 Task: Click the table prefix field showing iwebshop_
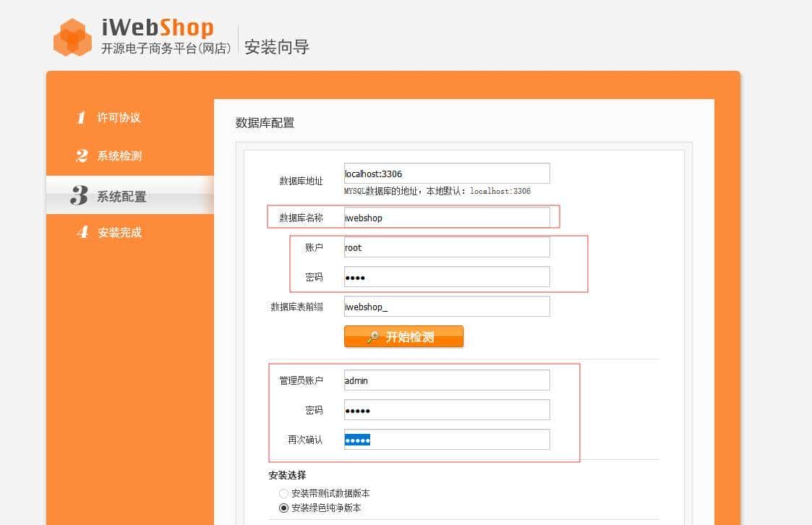446,307
